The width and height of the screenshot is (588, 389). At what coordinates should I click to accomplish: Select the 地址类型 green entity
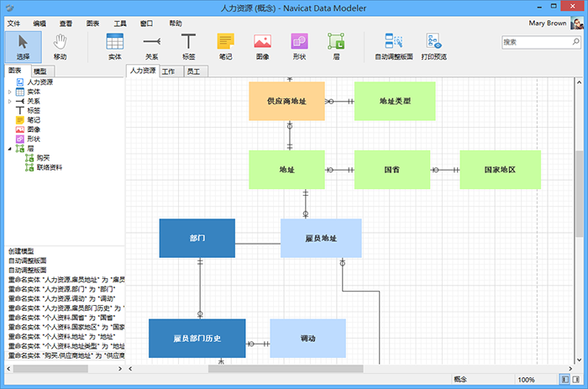[395, 102]
